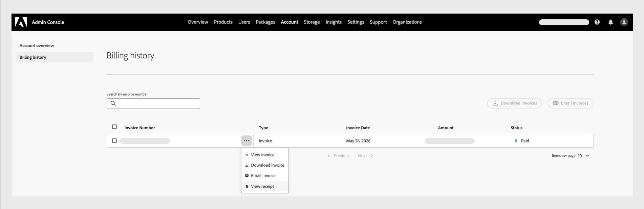Select the Account tab

coord(289,22)
